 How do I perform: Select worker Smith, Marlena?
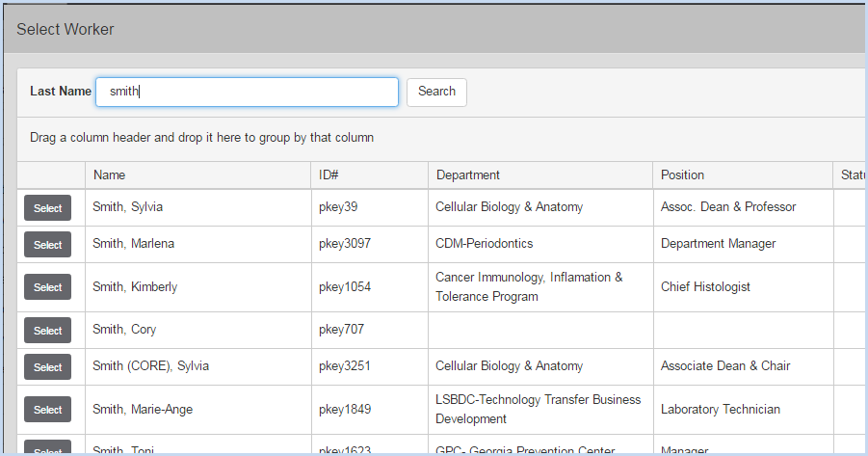pyautogui.click(x=47, y=244)
